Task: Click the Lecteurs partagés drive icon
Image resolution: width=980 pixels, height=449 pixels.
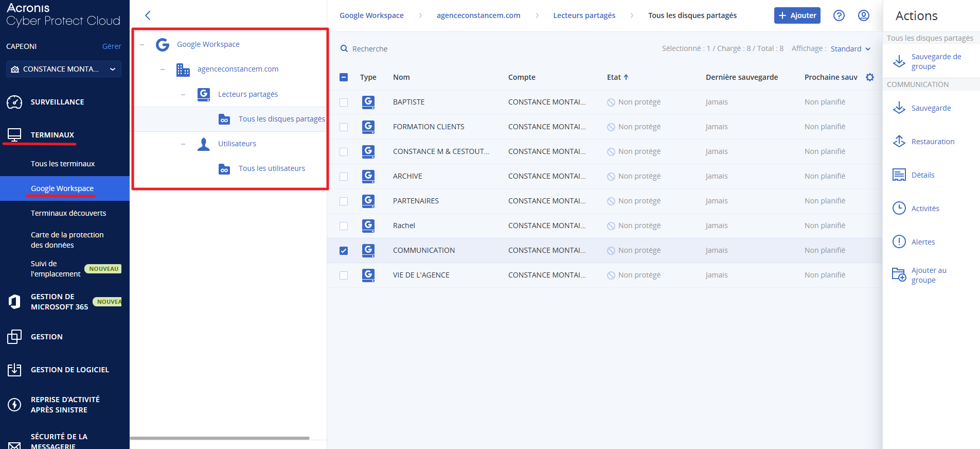Action: pyautogui.click(x=204, y=94)
